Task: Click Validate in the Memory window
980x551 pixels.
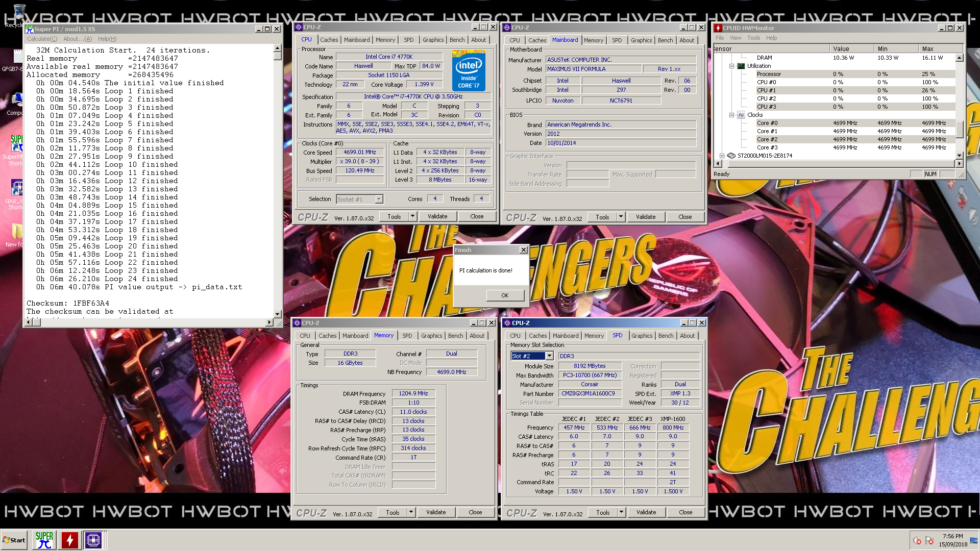Action: pyautogui.click(x=436, y=512)
